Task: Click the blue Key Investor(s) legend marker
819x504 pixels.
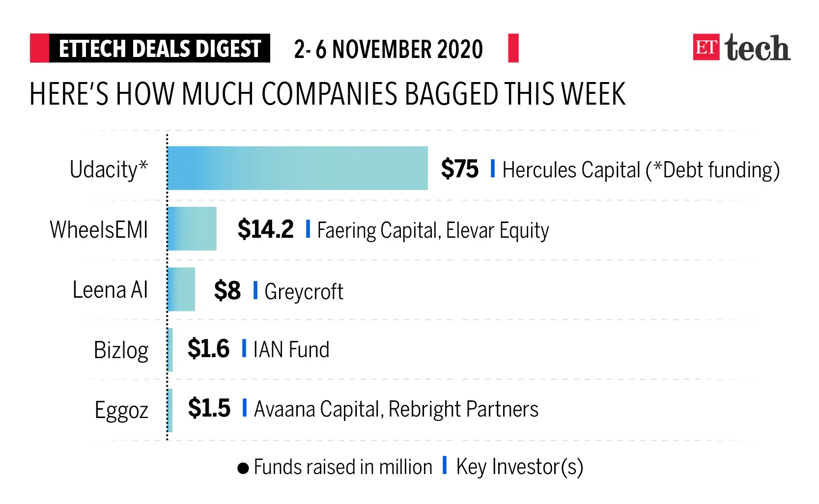Action: 445,465
